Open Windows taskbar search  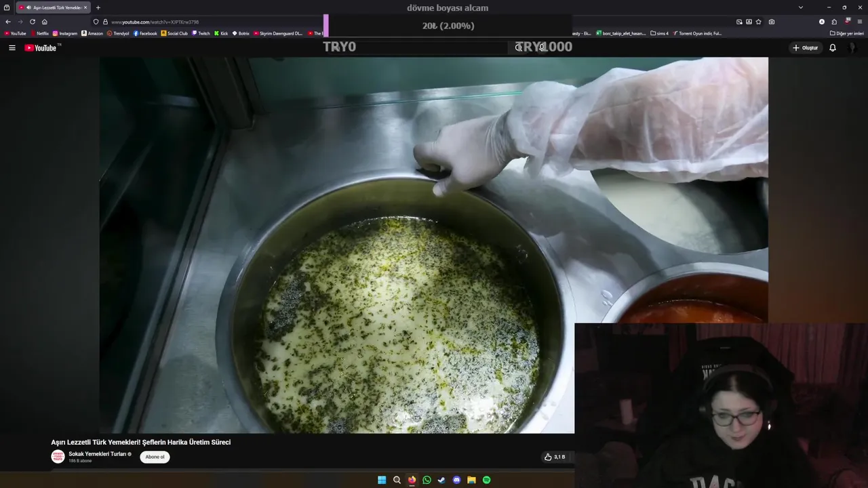click(397, 480)
